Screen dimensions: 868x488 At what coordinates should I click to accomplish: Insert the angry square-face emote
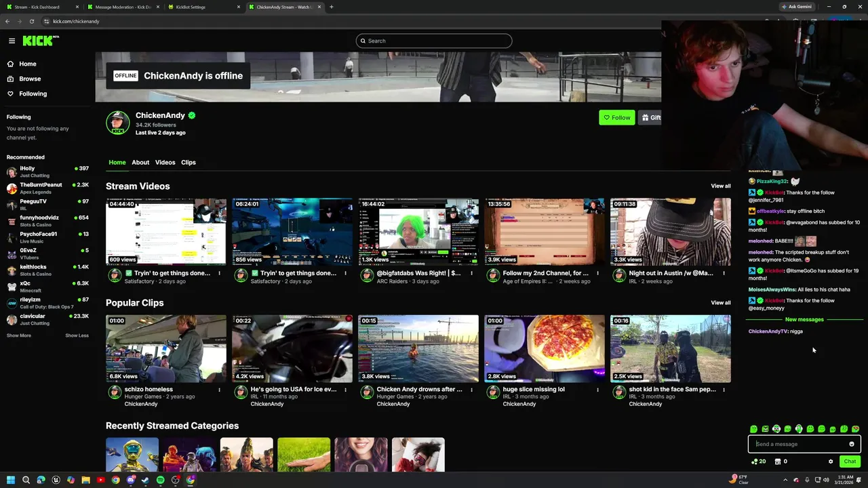pos(765,429)
